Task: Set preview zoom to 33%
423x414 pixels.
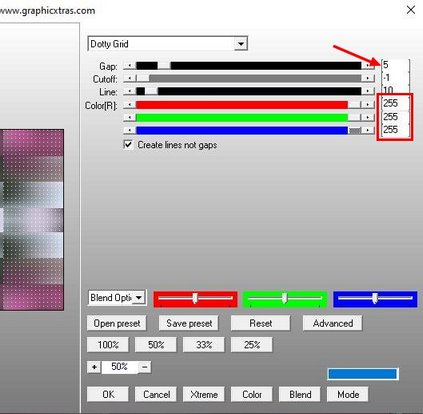Action: pyautogui.click(x=204, y=345)
